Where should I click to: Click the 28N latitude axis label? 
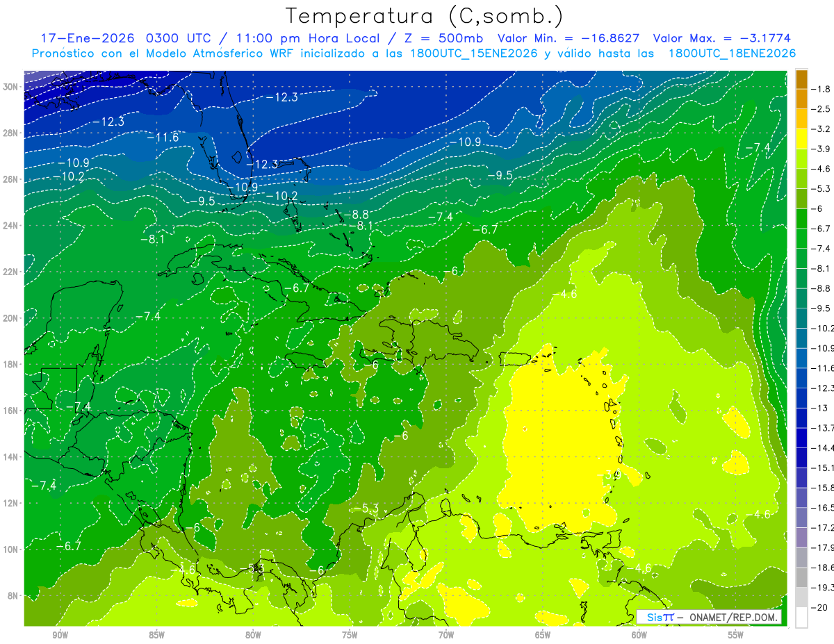pos(10,133)
